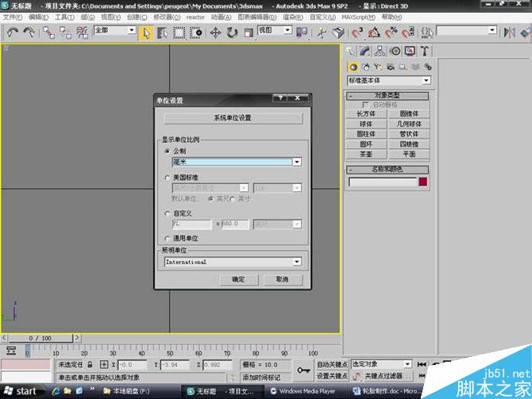Toggle 自动关键点 Auto Key mode
The image size is (532, 399).
click(332, 364)
